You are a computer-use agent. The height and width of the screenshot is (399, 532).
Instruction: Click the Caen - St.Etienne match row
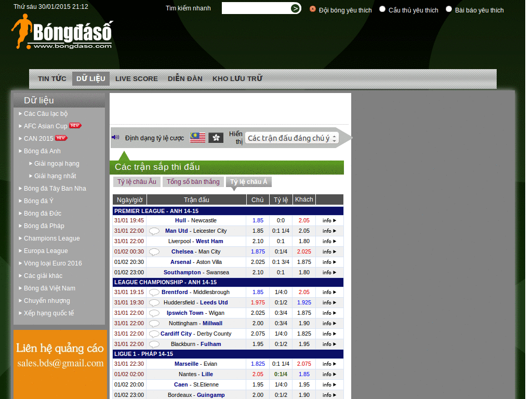[x=228, y=385]
